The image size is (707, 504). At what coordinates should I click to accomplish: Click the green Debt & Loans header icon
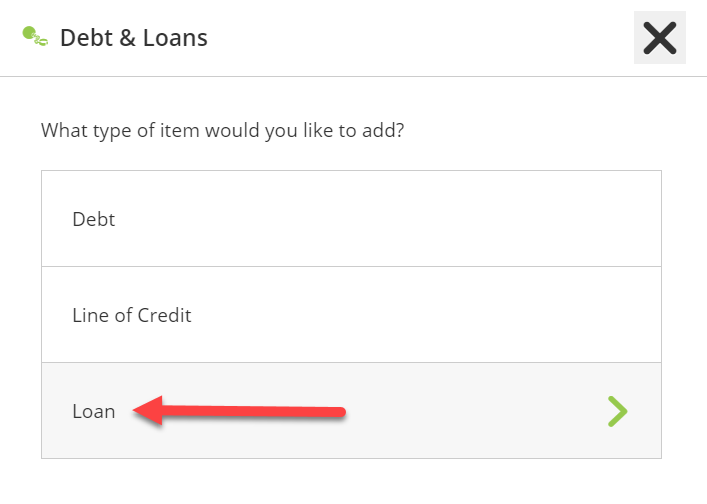click(35, 38)
